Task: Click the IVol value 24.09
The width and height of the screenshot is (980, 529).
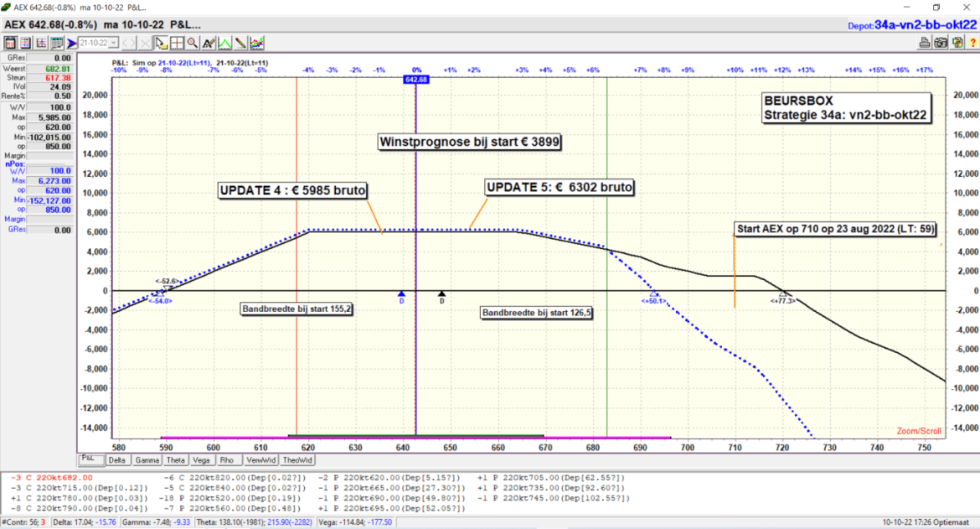Action: [x=50, y=87]
